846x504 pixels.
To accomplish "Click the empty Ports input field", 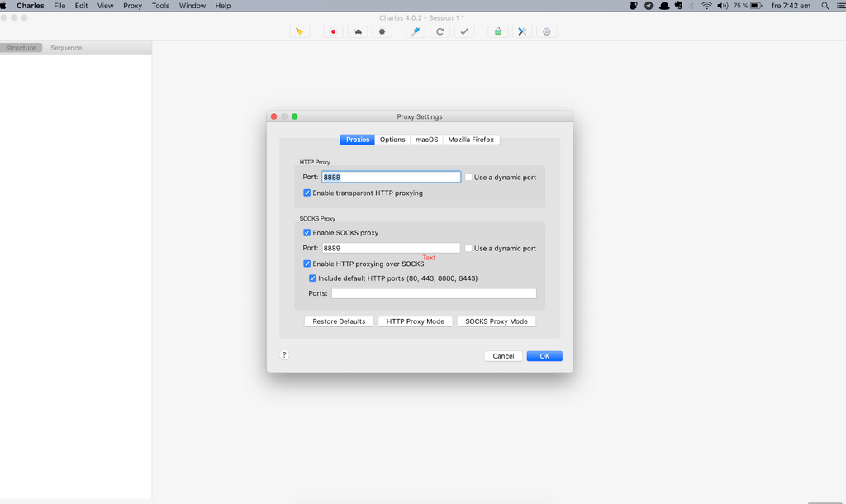I will coord(434,293).
